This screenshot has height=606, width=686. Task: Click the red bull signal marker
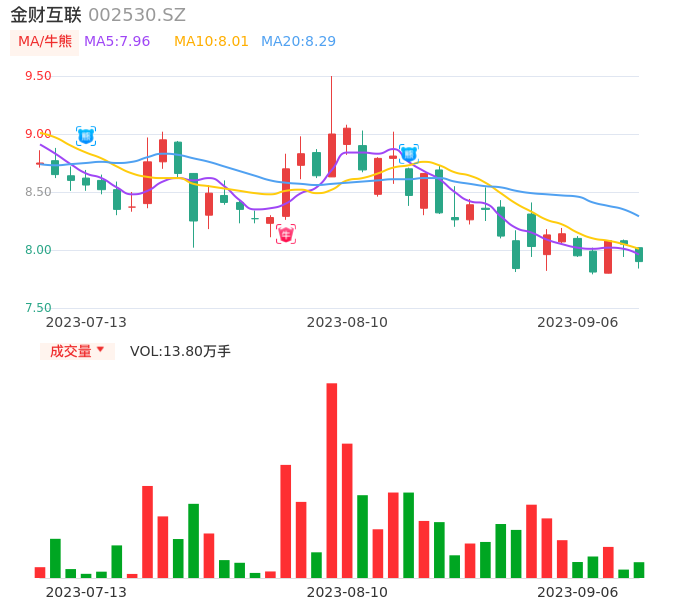[x=286, y=235]
